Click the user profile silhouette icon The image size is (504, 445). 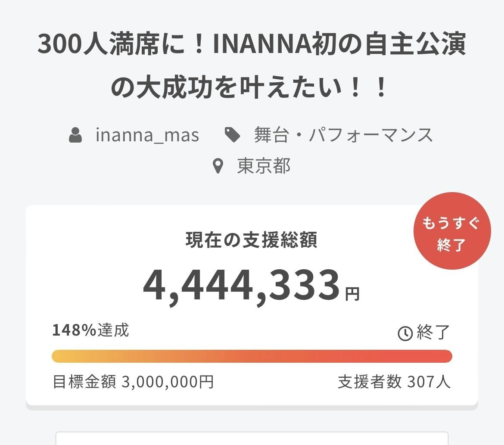coord(76,135)
